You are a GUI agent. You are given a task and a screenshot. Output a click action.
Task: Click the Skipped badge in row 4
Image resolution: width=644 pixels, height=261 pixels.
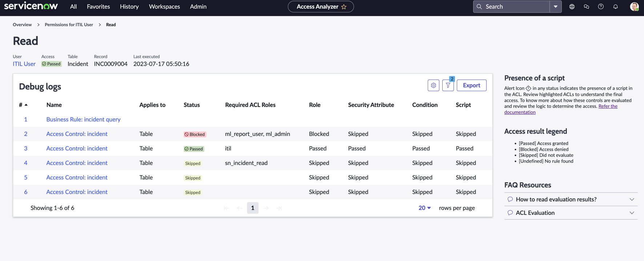pos(193,163)
